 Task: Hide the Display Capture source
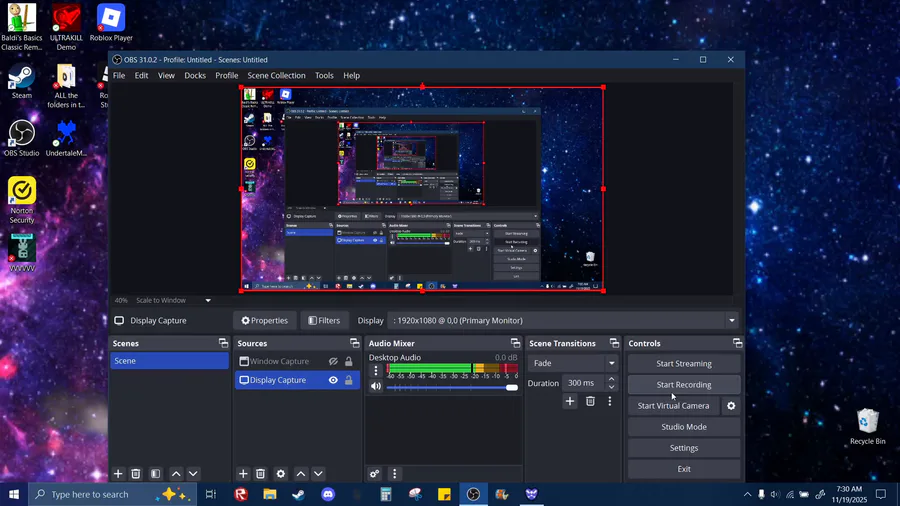[x=333, y=380]
